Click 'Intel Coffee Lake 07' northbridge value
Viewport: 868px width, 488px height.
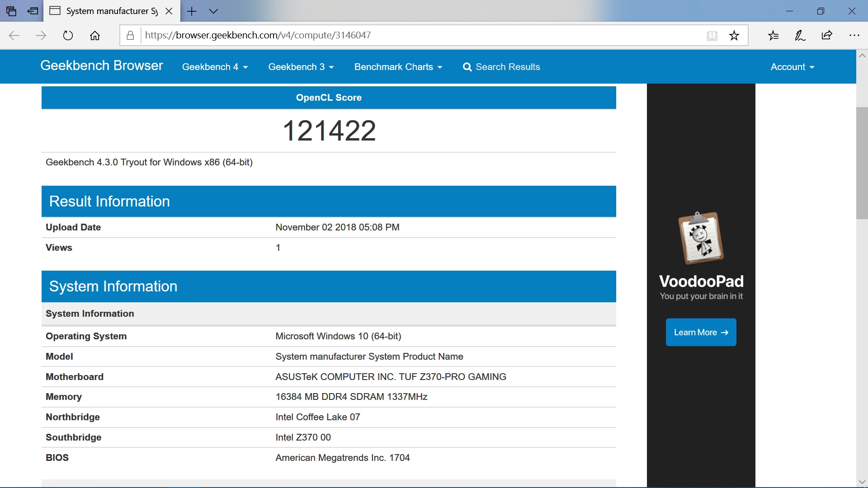coord(318,417)
